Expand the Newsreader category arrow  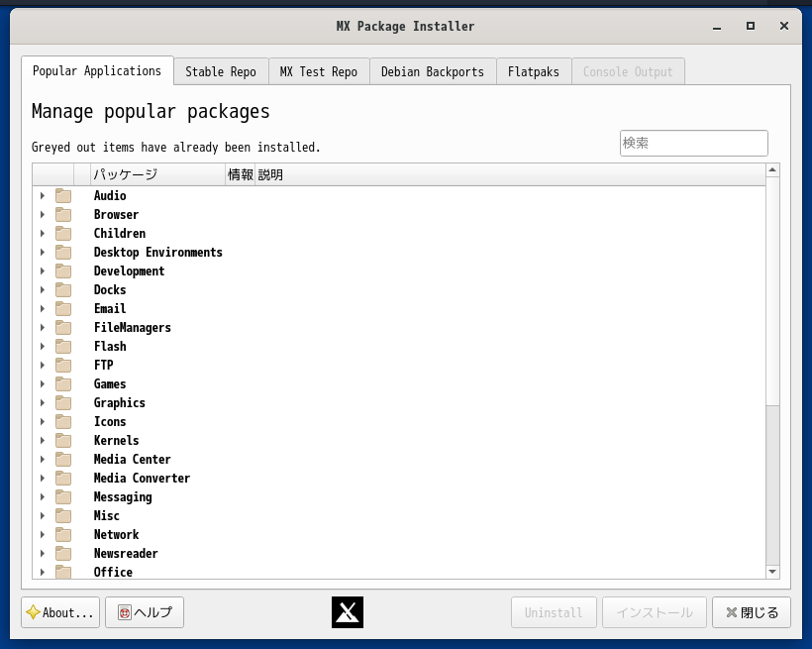coord(43,554)
